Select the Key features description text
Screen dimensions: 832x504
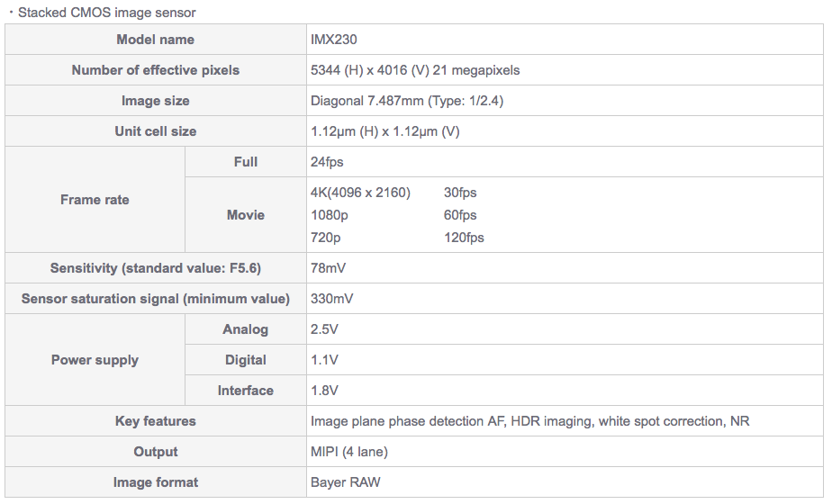[x=530, y=421]
